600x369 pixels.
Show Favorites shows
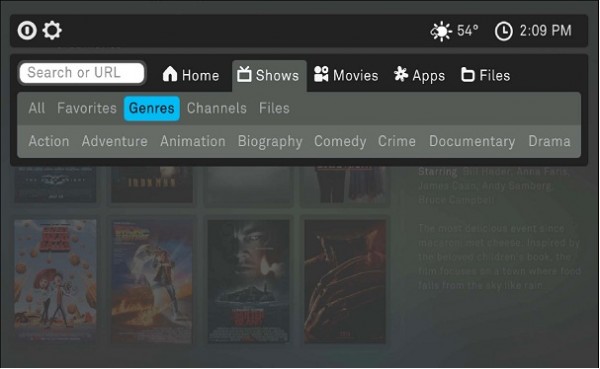87,108
